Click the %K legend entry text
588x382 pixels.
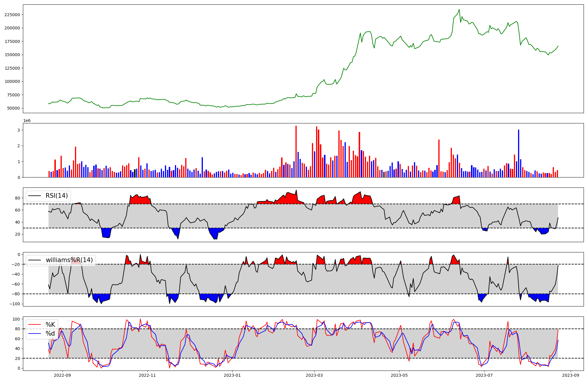50,325
